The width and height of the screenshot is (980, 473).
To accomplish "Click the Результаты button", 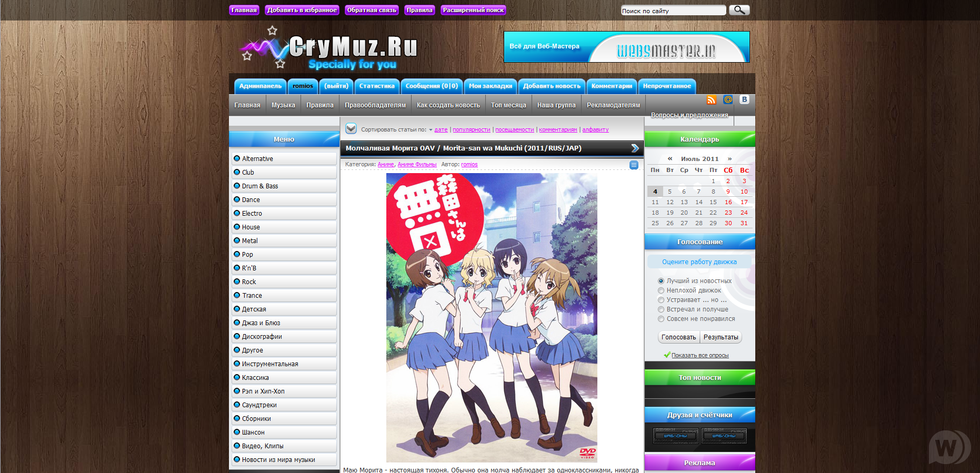I will pyautogui.click(x=721, y=337).
